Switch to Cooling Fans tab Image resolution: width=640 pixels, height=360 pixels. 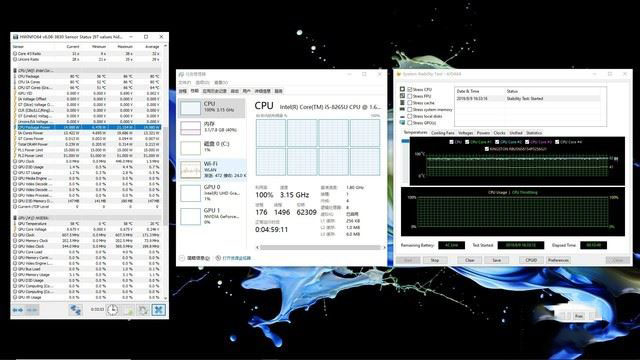pos(442,133)
